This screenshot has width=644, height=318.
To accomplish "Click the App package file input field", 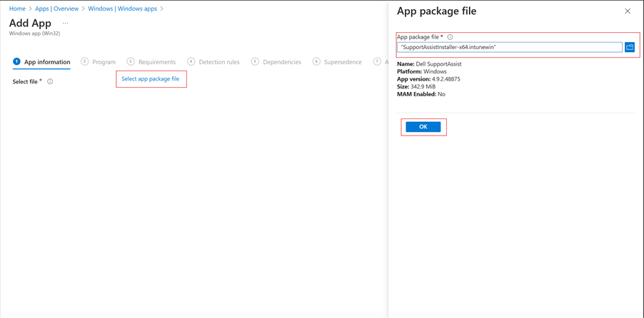I will tap(509, 47).
